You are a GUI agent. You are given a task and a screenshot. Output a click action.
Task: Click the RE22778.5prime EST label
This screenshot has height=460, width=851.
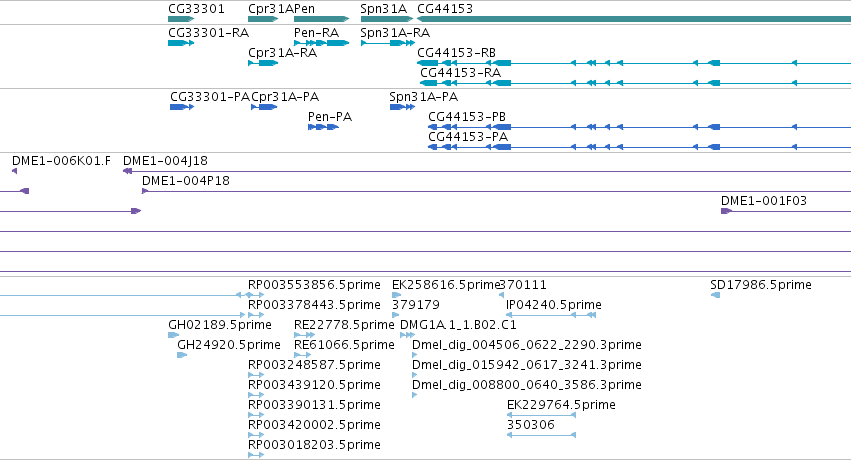(344, 325)
